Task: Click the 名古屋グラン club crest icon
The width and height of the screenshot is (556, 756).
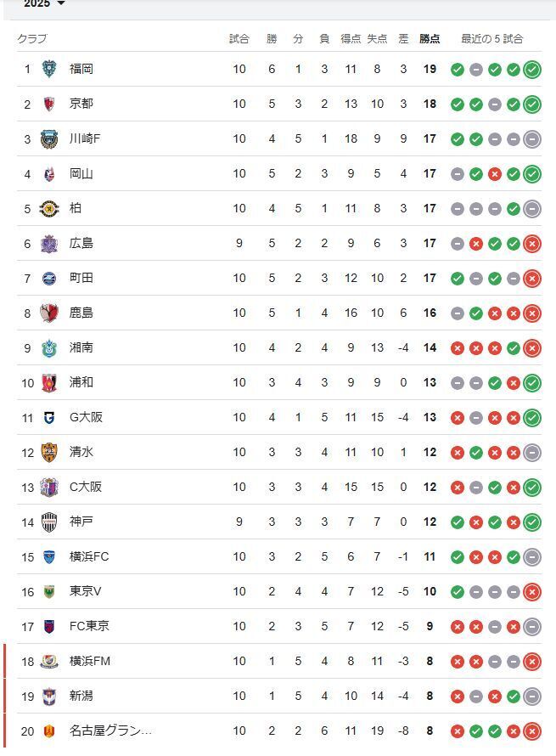Action: [x=49, y=731]
